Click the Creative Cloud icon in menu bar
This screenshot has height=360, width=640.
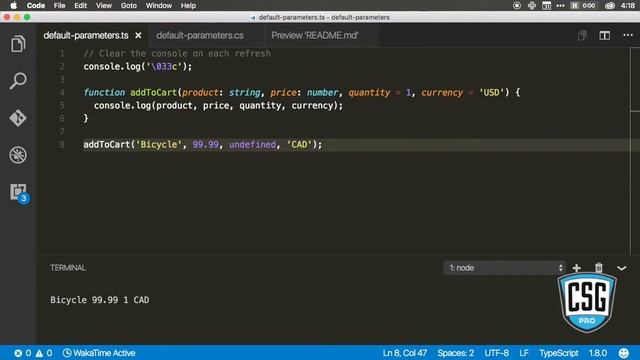pos(609,5)
